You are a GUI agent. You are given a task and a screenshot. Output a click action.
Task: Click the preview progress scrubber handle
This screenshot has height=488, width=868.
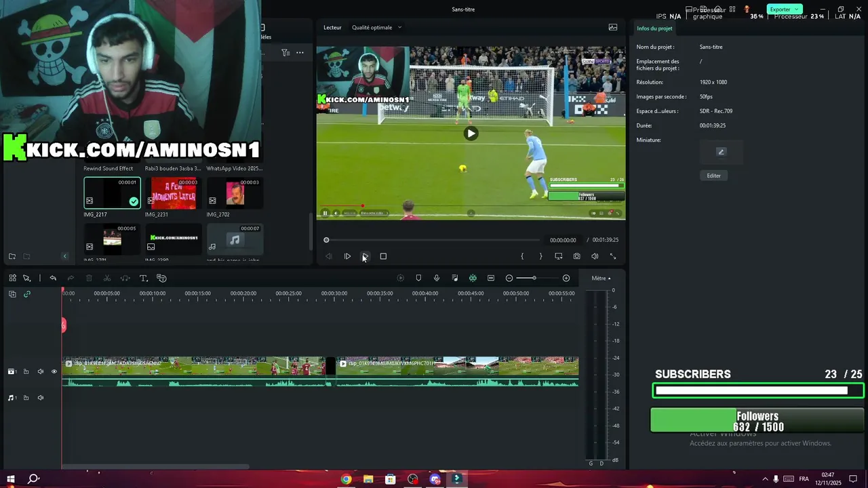pos(326,240)
